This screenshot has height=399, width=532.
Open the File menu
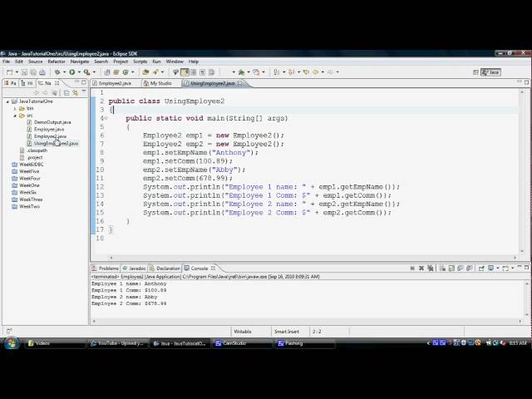tap(6, 62)
